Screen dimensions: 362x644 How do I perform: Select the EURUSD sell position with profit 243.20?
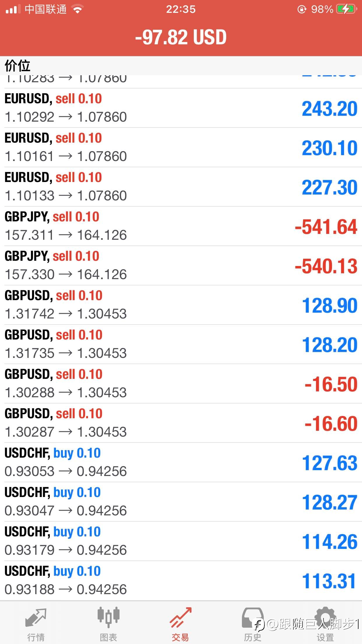click(181, 108)
